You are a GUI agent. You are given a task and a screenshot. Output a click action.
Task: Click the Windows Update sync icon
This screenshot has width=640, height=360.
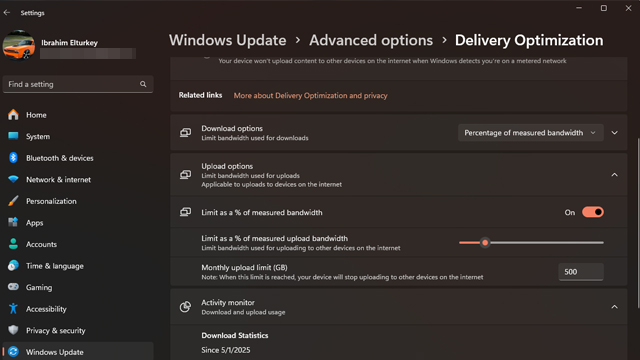(x=13, y=351)
